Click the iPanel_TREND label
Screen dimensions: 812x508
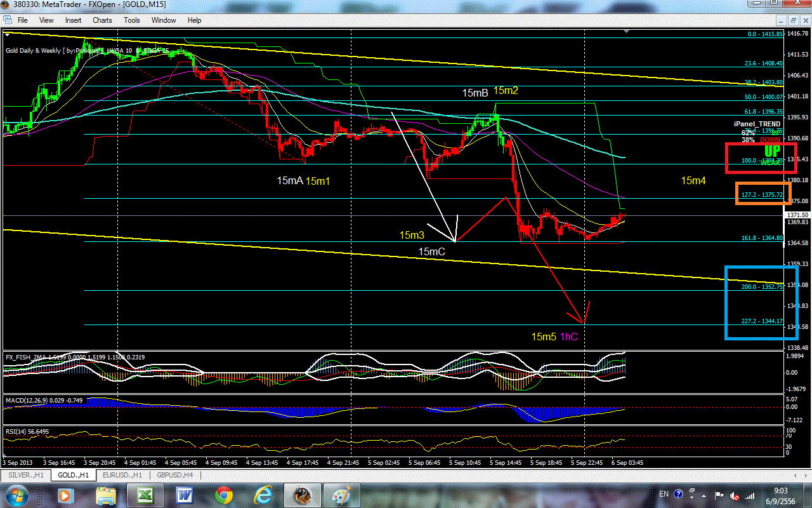(x=757, y=124)
